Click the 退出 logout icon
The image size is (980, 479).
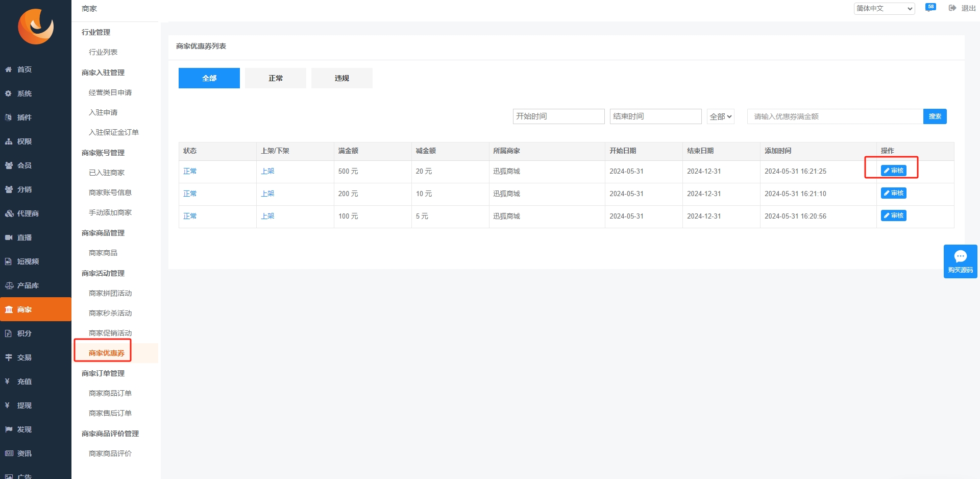coord(952,8)
